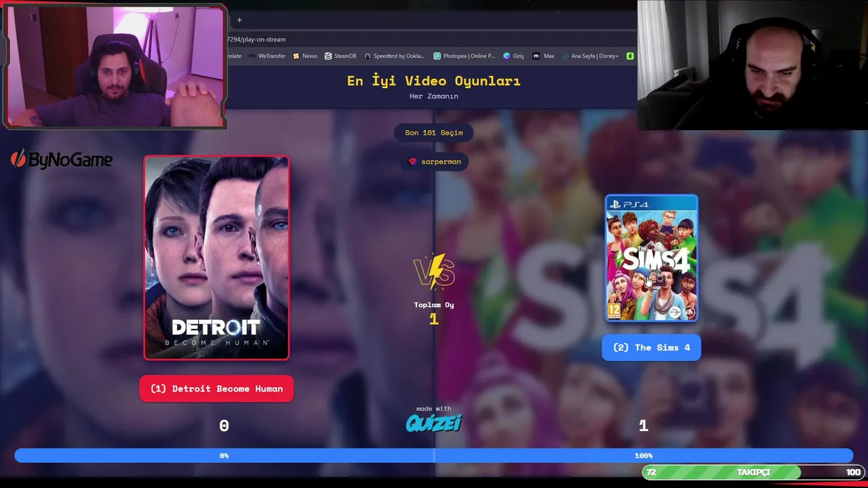
Task: Click the Her Zamanın subtitle
Action: 434,96
